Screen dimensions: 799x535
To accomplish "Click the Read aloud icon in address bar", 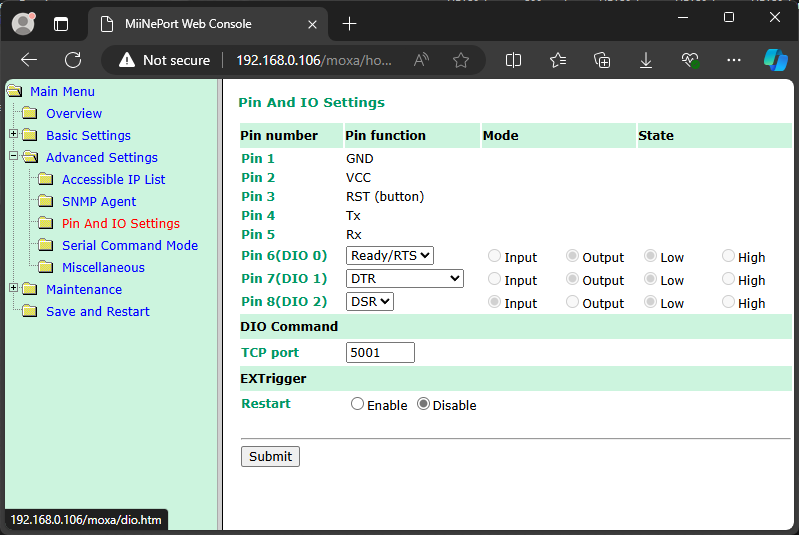I will click(421, 60).
